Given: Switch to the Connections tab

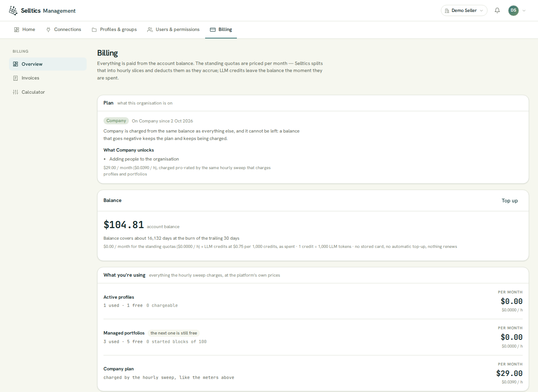Looking at the screenshot, I should click(x=64, y=29).
